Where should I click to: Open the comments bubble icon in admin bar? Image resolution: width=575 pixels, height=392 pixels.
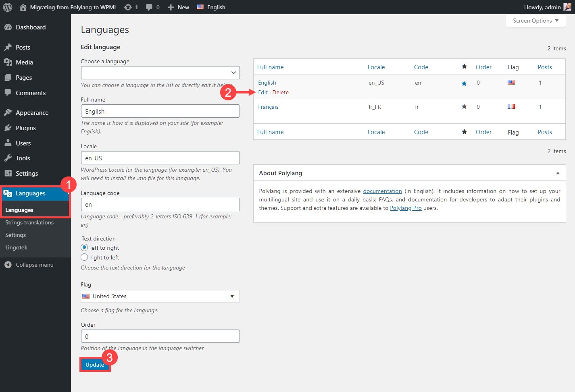click(149, 7)
